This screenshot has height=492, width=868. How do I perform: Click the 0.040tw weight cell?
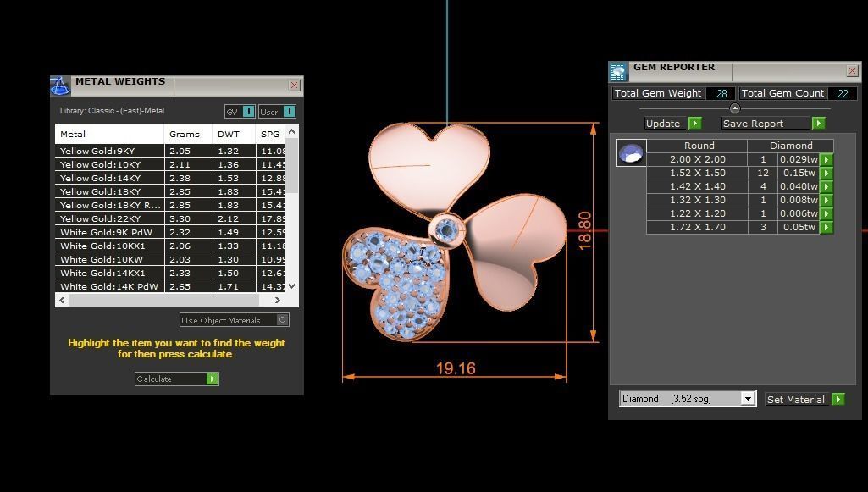point(799,186)
